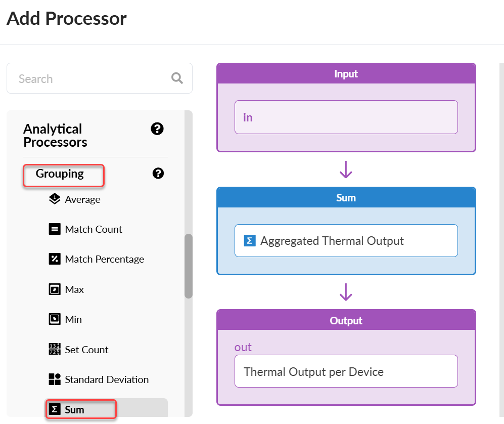
Task: Click the Match Percentage icon
Action: tap(55, 259)
